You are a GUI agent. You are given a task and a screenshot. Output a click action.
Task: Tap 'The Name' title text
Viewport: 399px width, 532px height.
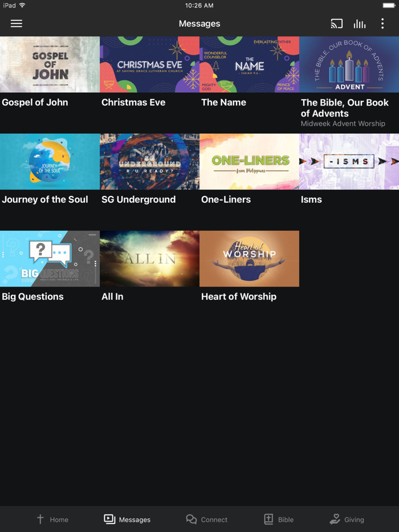point(223,103)
